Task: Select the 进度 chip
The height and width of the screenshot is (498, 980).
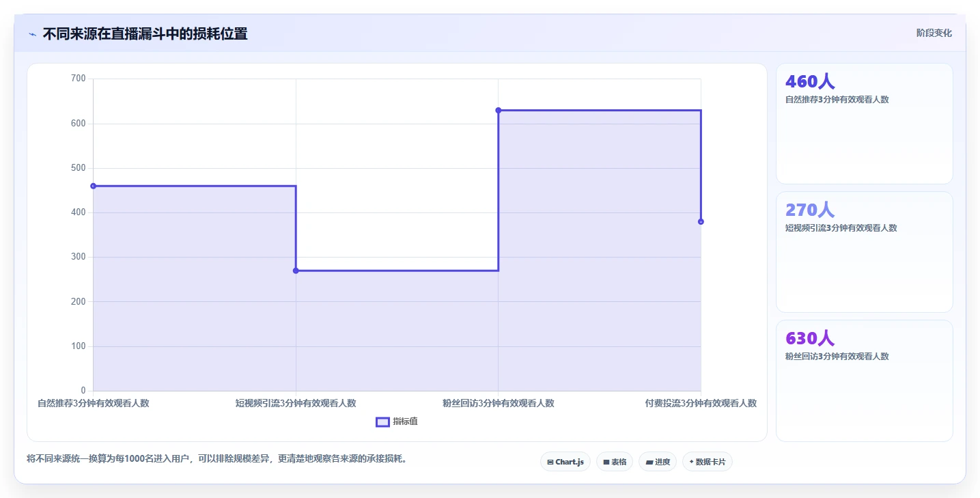Action: (658, 462)
